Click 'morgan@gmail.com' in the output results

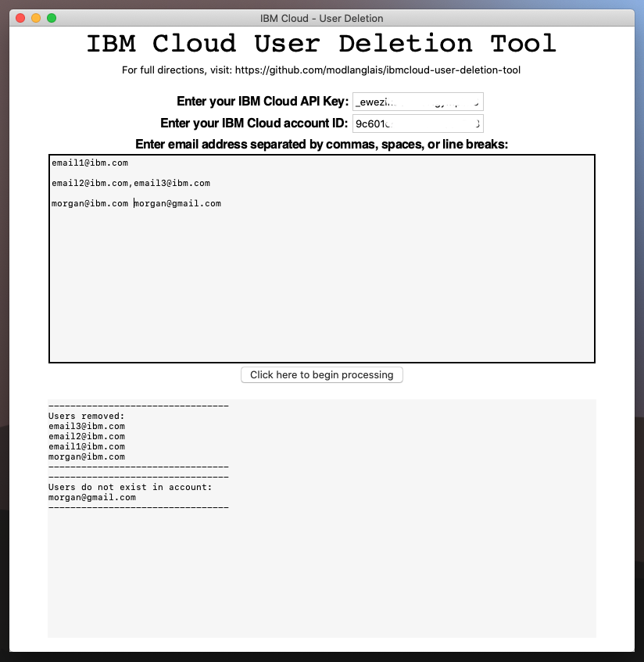(x=92, y=497)
